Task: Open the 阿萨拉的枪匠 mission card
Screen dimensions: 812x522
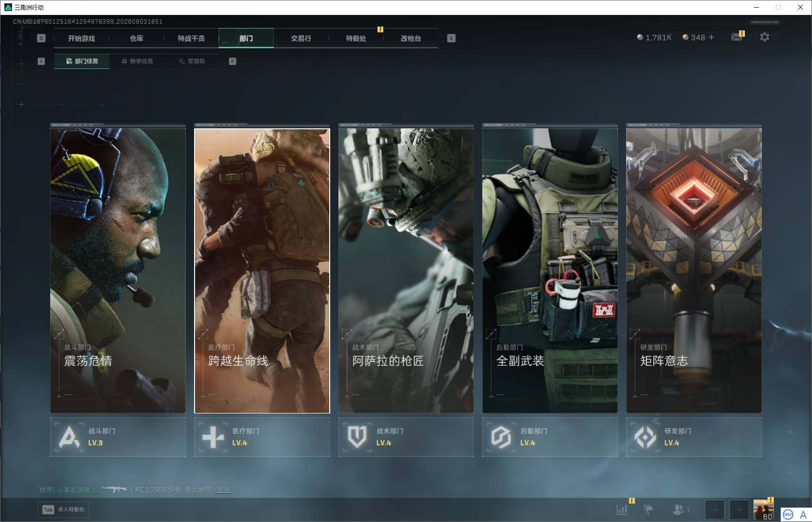Action: (x=406, y=271)
